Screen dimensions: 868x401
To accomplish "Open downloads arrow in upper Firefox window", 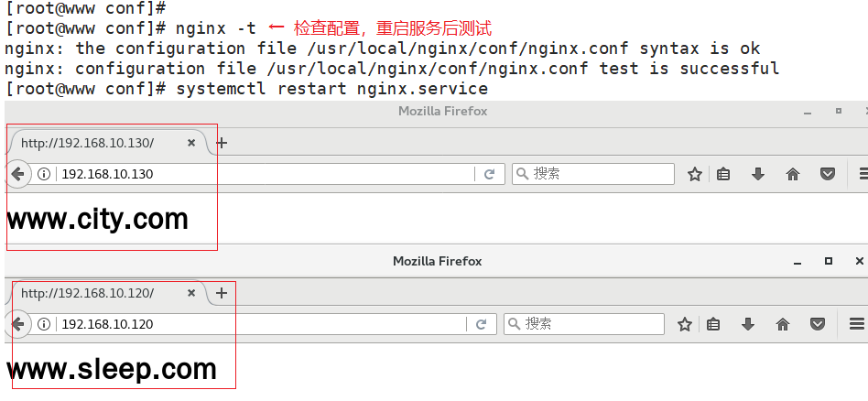I will (x=758, y=174).
